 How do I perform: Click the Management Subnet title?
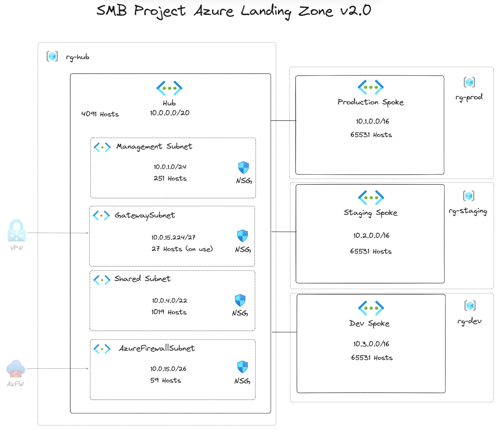(154, 147)
